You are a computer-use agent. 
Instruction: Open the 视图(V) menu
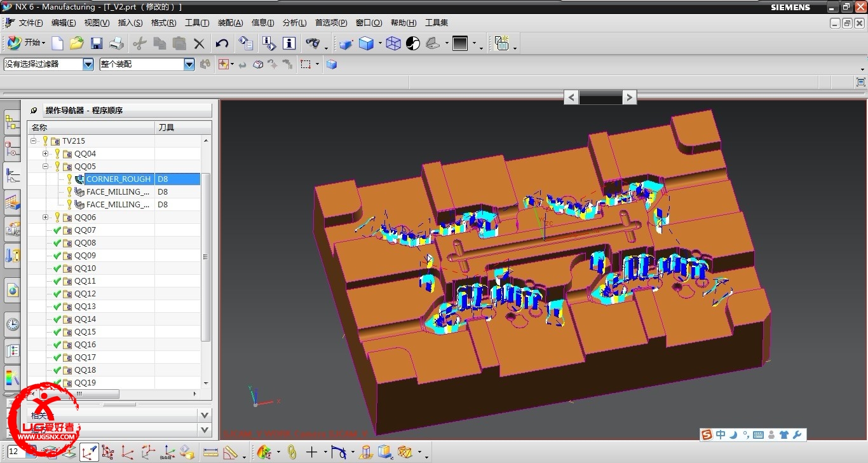click(x=97, y=23)
